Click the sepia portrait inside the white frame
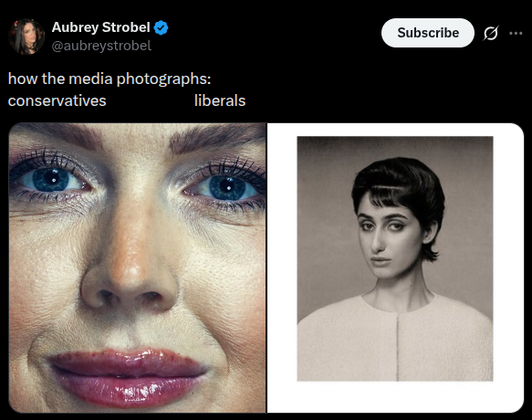 click(395, 258)
